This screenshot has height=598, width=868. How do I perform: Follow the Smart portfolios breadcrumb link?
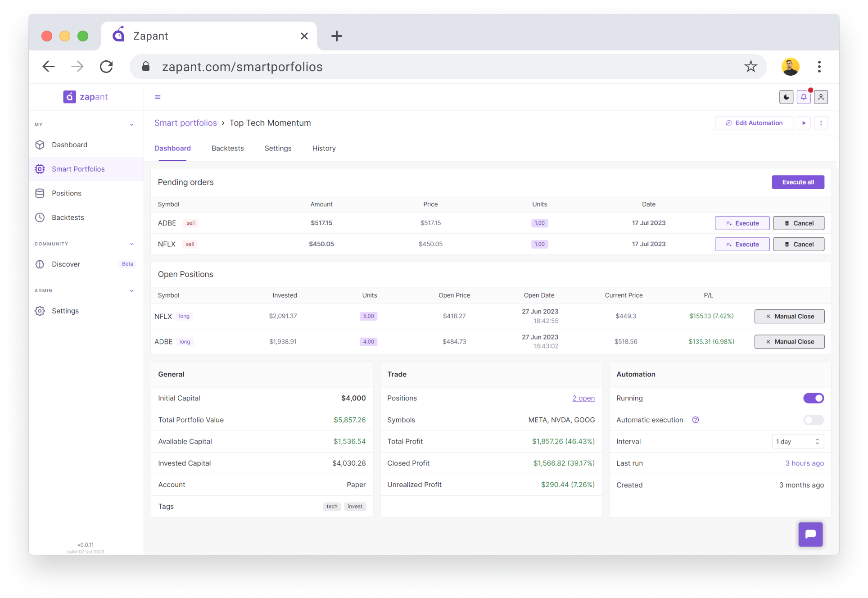(185, 123)
